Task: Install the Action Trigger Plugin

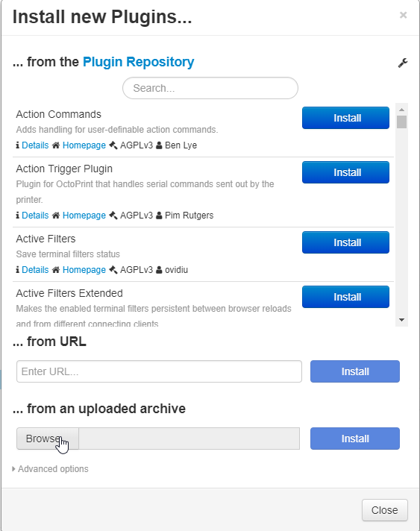Action: pyautogui.click(x=345, y=172)
